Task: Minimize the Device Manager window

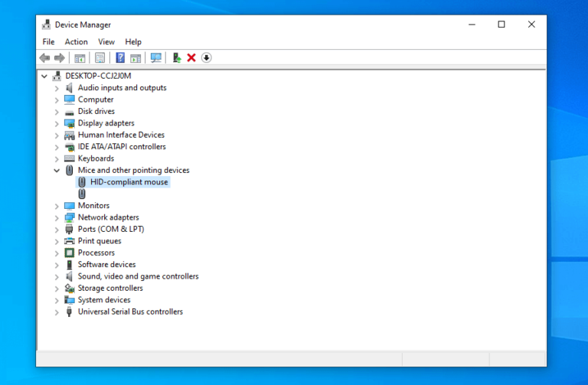Action: point(472,24)
